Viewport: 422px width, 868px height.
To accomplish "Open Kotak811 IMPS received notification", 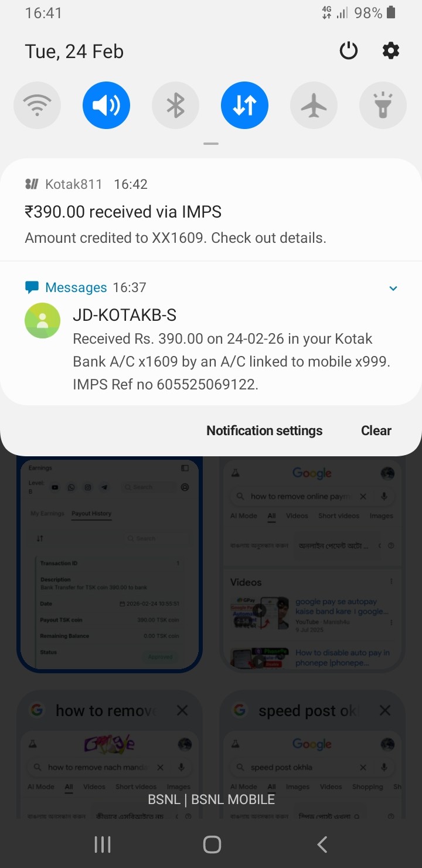I will 211,210.
